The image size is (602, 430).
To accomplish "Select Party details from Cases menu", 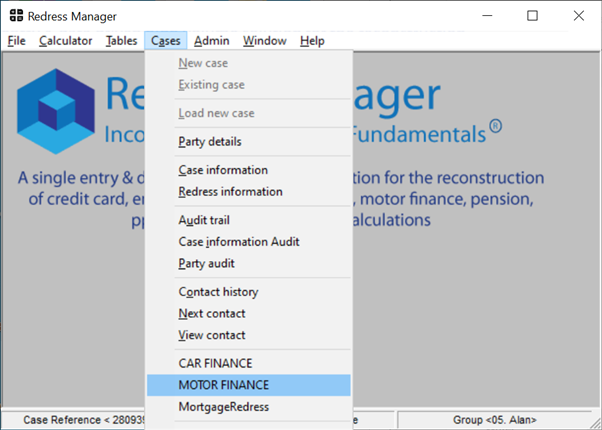I will tap(248, 142).
